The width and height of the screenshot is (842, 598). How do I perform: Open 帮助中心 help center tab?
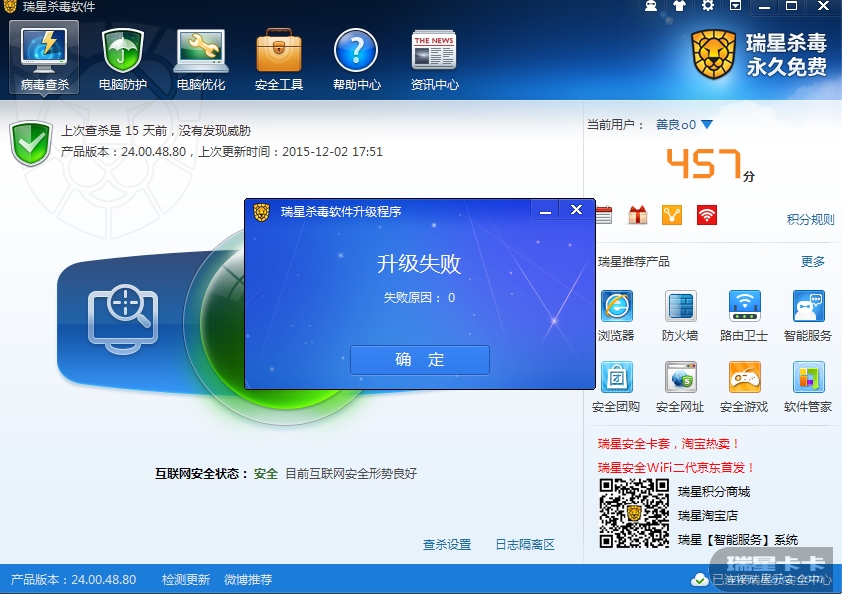pyautogui.click(x=357, y=59)
